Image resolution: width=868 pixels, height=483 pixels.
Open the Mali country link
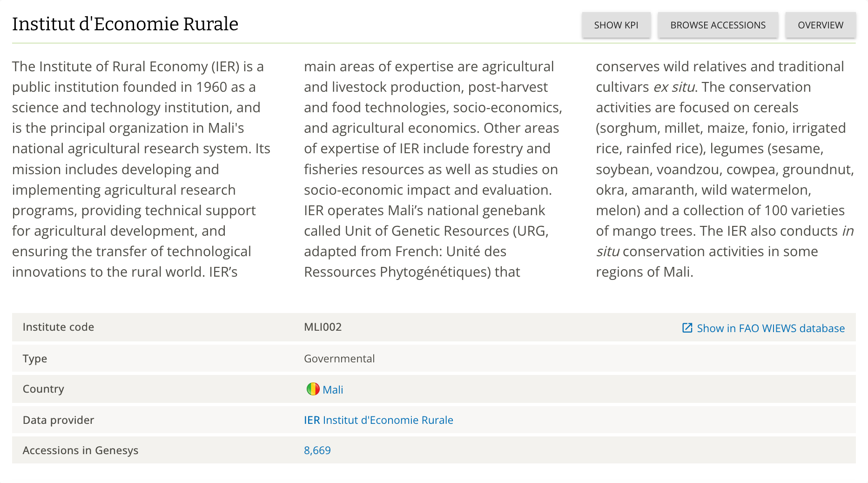click(333, 390)
